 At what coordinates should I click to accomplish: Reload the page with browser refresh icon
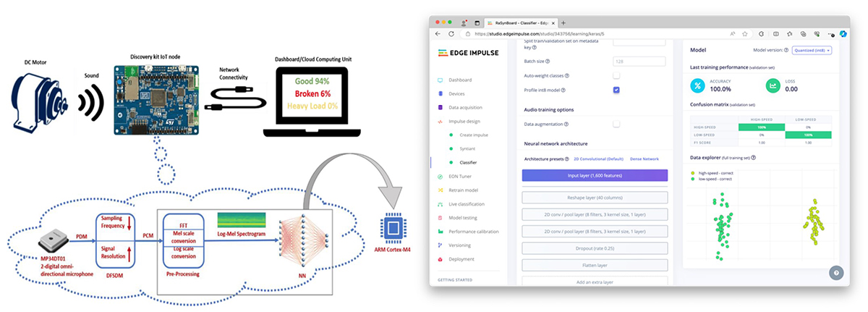tap(451, 33)
